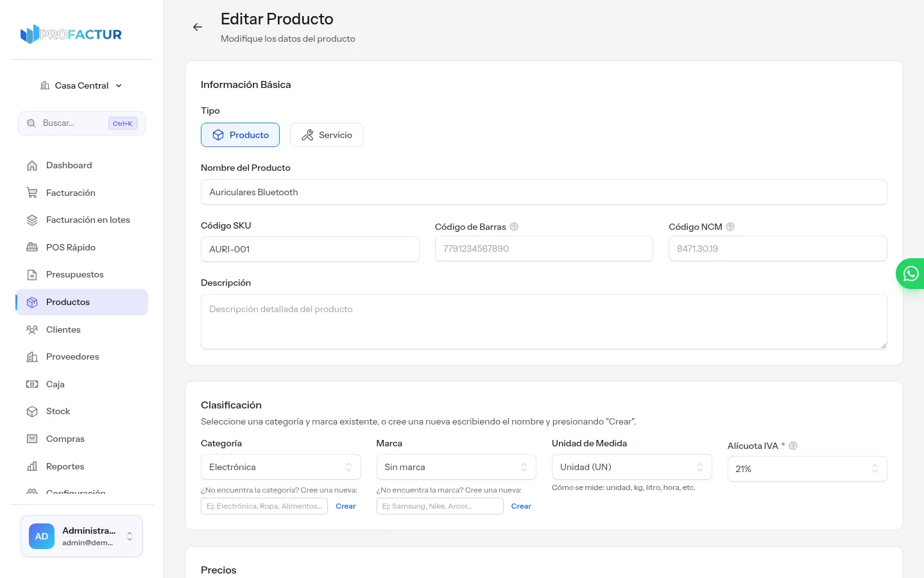Select the Producto type option

point(240,135)
